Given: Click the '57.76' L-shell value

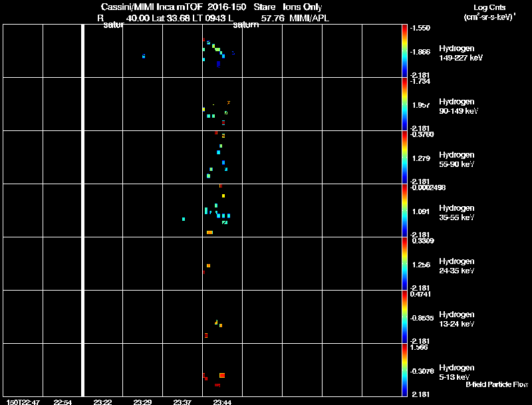Looking at the screenshot, I should pyautogui.click(x=273, y=18).
